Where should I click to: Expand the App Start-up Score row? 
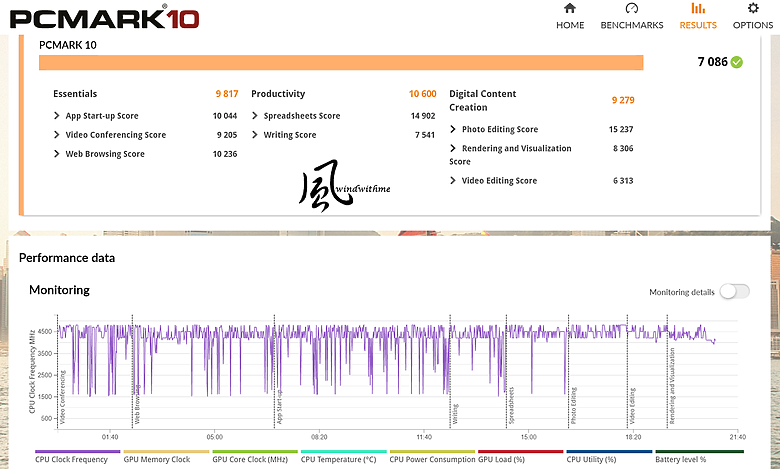(145, 116)
